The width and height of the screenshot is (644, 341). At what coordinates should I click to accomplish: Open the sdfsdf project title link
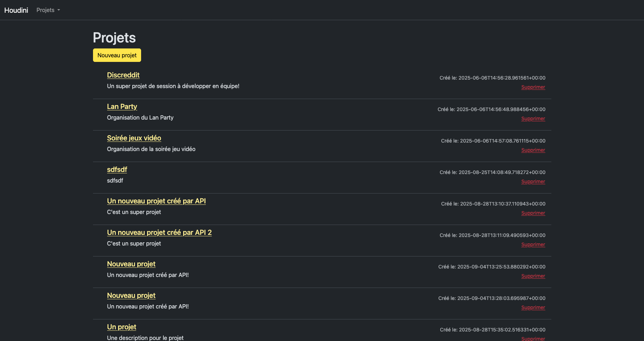pos(117,169)
